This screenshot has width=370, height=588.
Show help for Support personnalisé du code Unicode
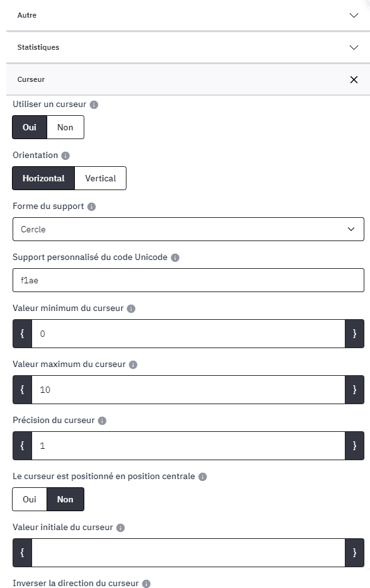pos(175,257)
